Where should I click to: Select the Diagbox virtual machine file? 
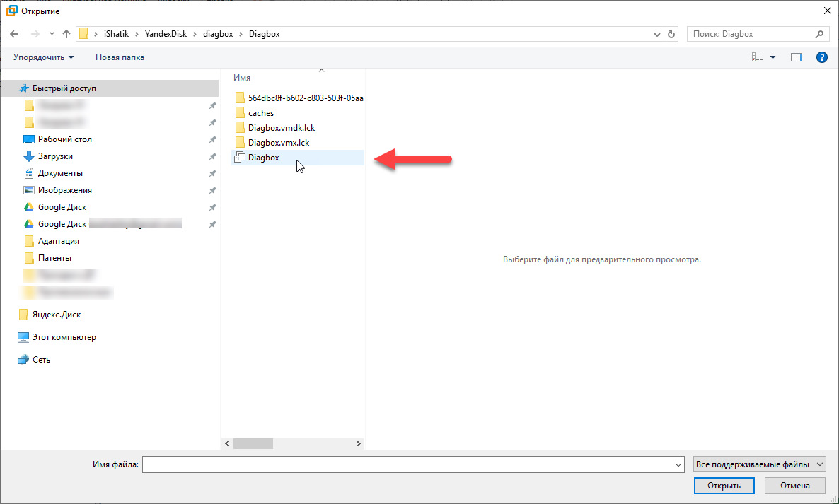pyautogui.click(x=298, y=158)
